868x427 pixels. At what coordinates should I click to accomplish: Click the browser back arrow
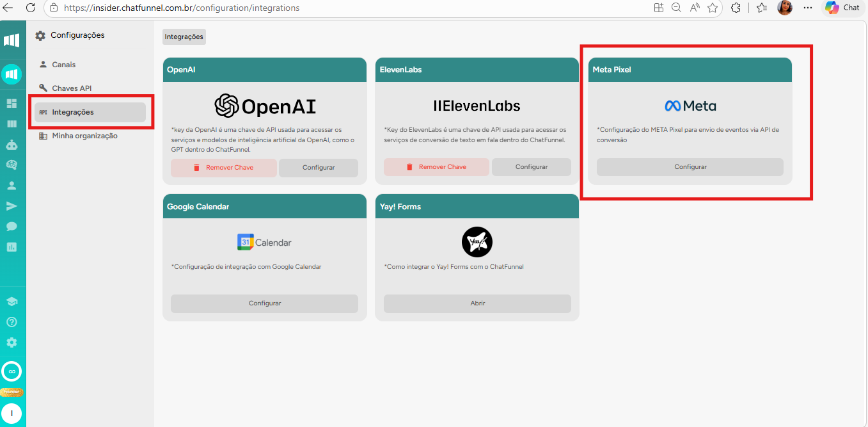pyautogui.click(x=8, y=8)
